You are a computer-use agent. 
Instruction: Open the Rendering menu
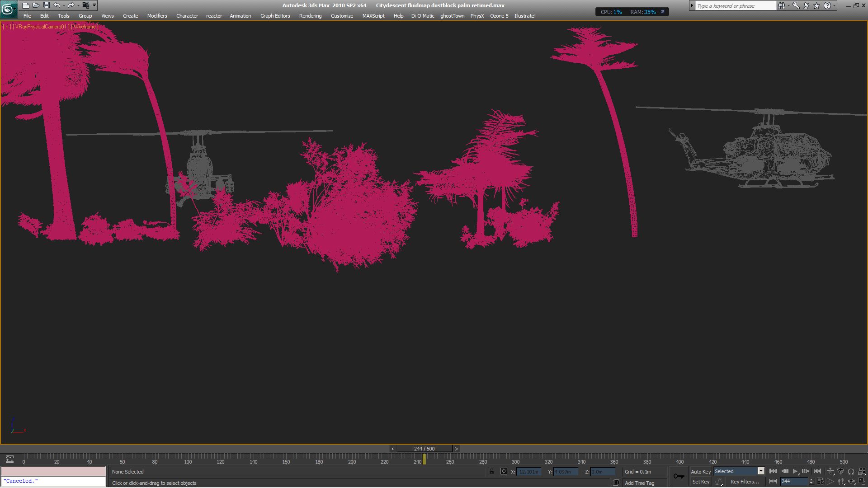coord(310,16)
